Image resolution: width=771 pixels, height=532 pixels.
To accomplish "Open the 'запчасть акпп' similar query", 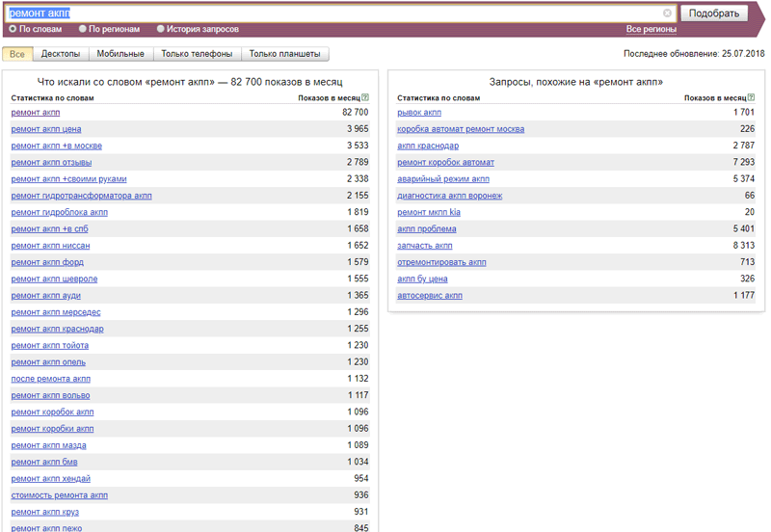I will [x=425, y=246].
